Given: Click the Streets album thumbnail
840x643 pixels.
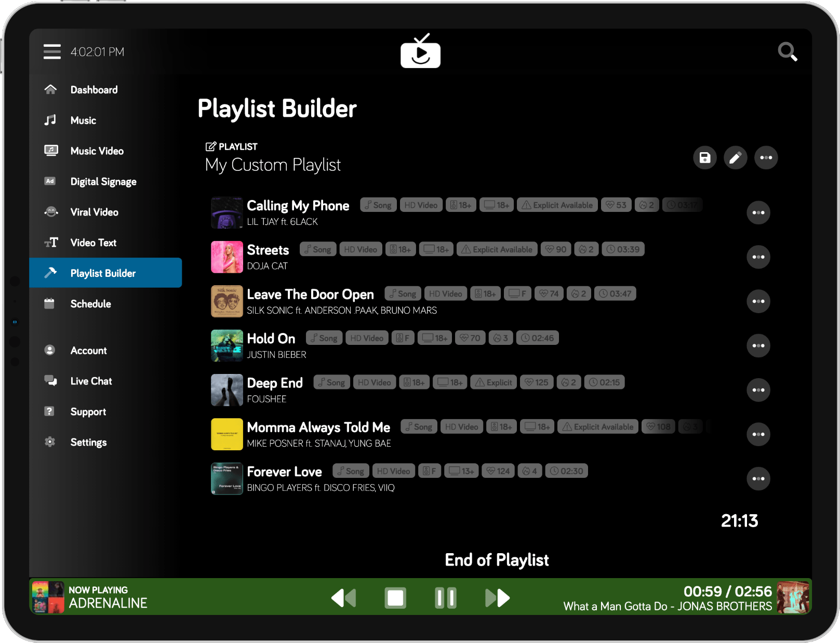Looking at the screenshot, I should click(227, 257).
